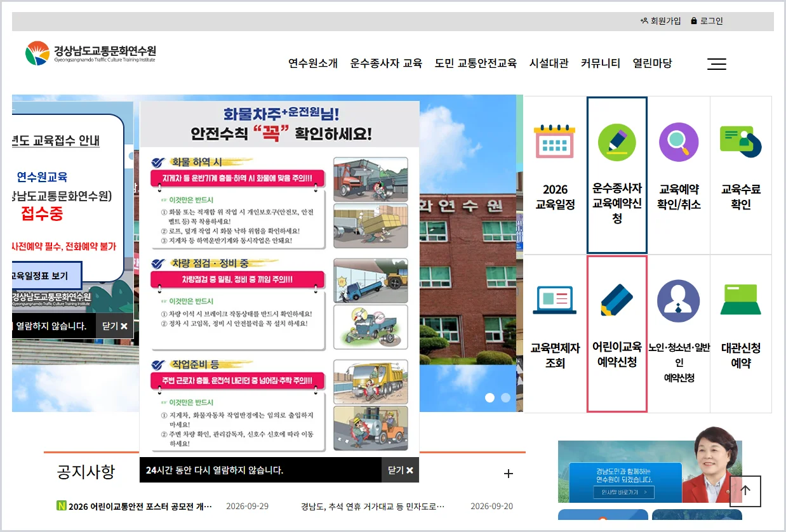Click the 경상남도교통문화연수원 logo
This screenshot has width=786, height=532.
(x=91, y=53)
